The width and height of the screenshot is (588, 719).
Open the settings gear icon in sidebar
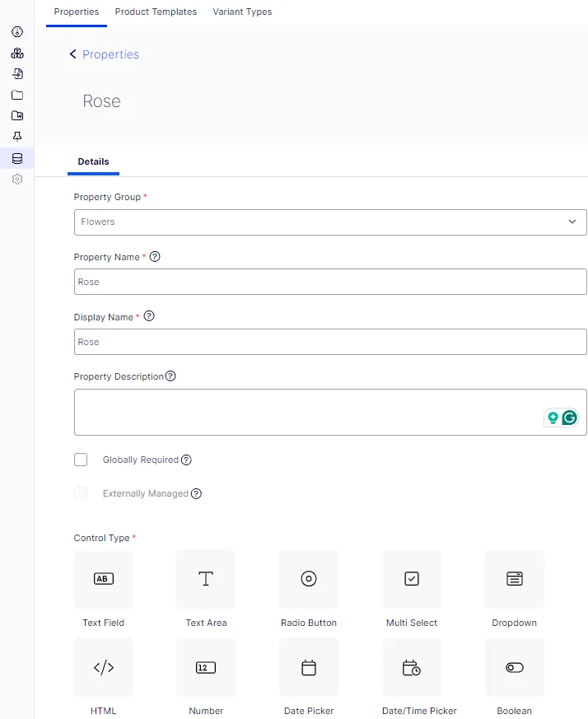pos(17,180)
